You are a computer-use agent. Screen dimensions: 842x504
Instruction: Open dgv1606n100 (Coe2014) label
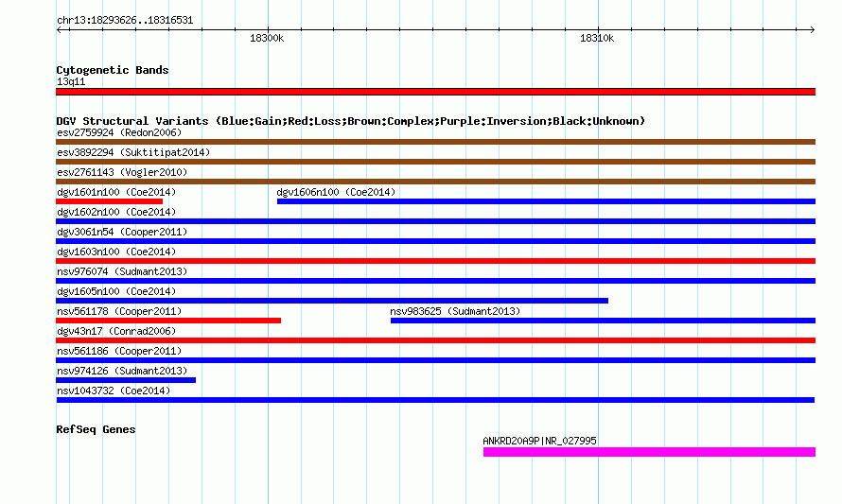click(x=336, y=192)
